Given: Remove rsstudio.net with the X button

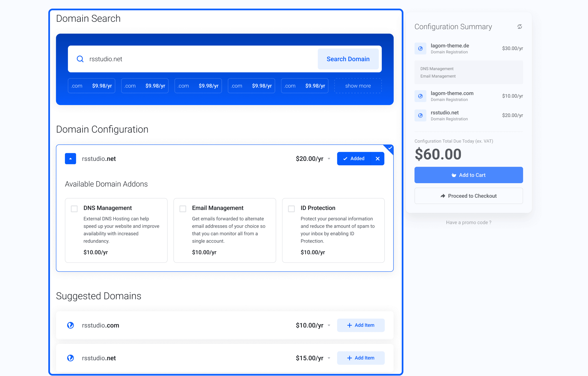Looking at the screenshot, I should (377, 159).
